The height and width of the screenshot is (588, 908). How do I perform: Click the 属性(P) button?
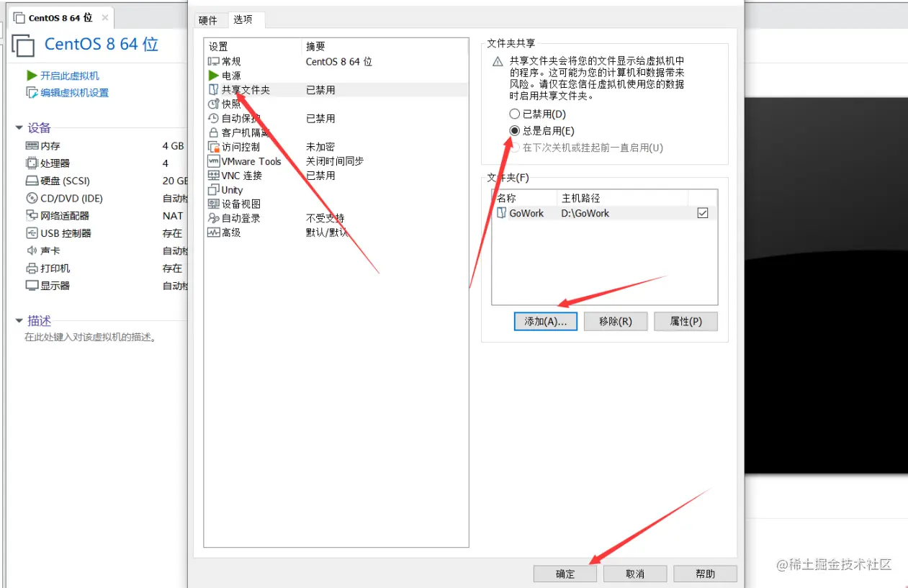[x=686, y=322]
